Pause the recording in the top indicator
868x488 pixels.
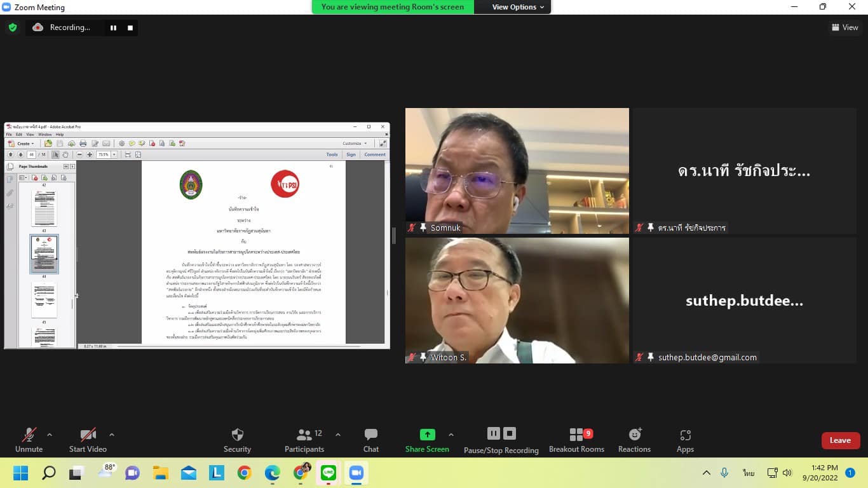tap(113, 28)
